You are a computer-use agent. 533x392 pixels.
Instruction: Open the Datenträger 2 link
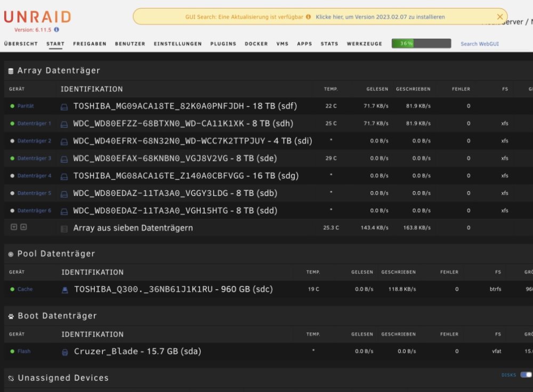[34, 141]
